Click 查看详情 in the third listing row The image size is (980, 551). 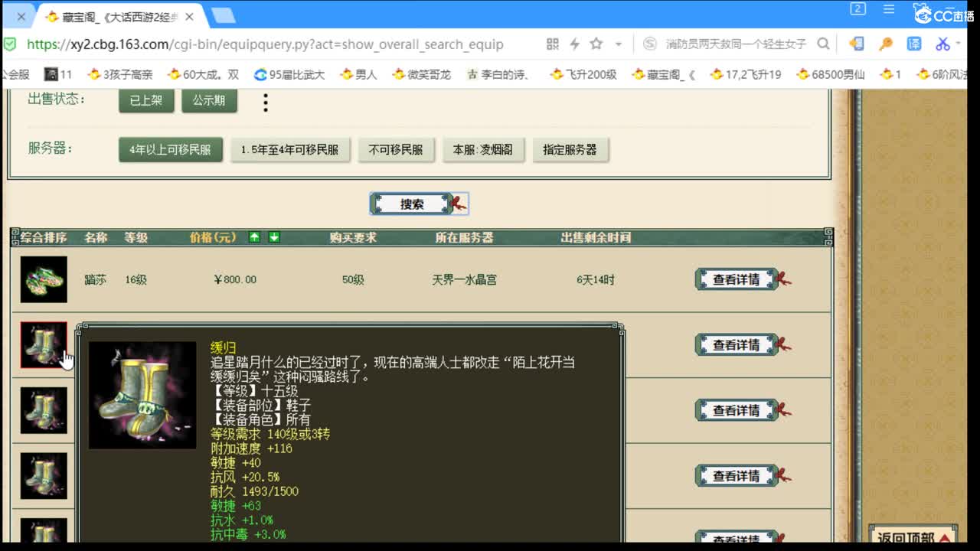[743, 410]
